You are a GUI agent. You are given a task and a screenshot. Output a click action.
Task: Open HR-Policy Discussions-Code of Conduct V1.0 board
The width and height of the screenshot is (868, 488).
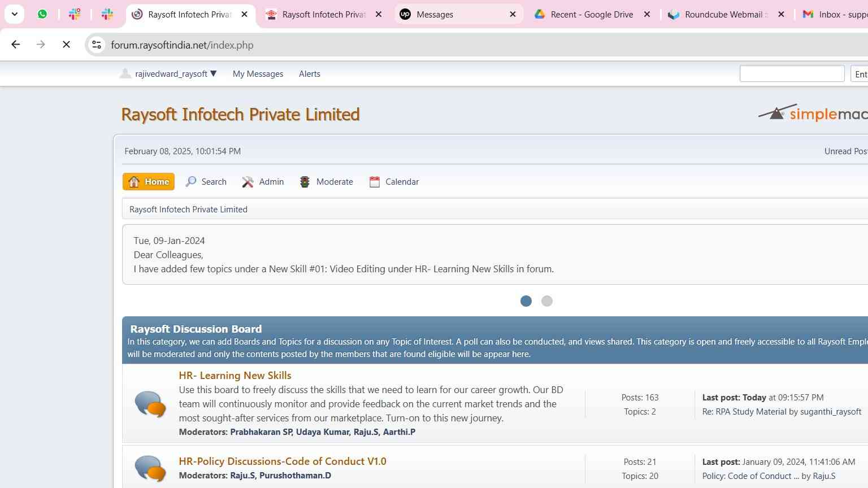coord(283,461)
